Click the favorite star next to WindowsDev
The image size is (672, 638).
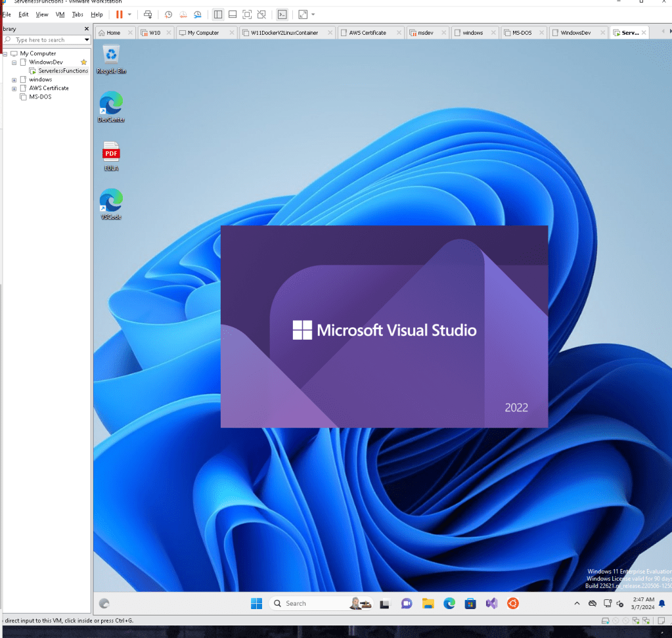(x=83, y=62)
